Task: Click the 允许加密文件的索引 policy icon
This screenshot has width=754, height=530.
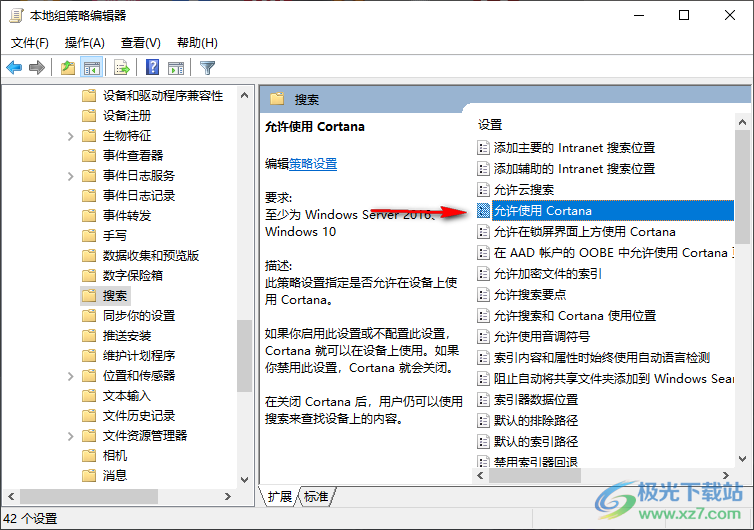Action: point(483,274)
